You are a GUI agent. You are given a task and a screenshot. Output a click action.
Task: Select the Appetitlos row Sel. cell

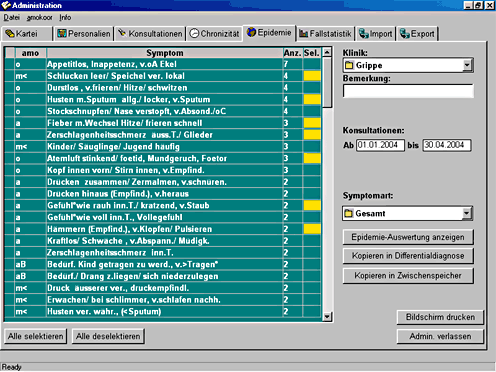[312, 64]
